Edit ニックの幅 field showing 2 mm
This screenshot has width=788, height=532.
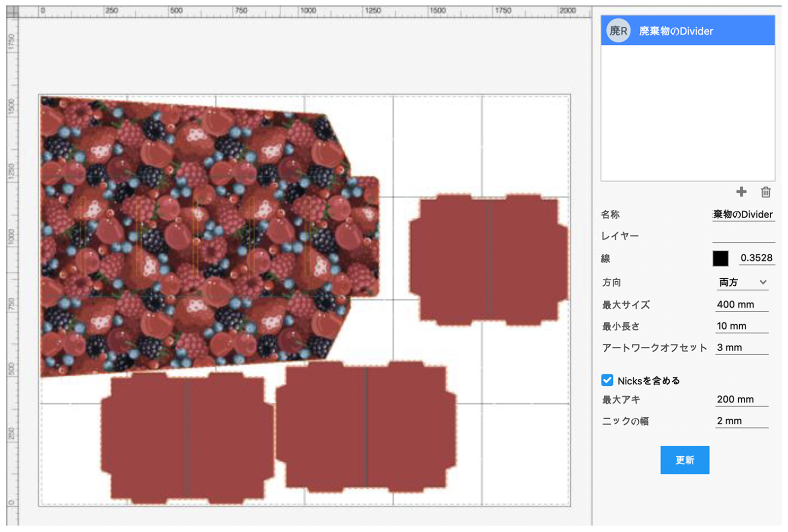[742, 421]
